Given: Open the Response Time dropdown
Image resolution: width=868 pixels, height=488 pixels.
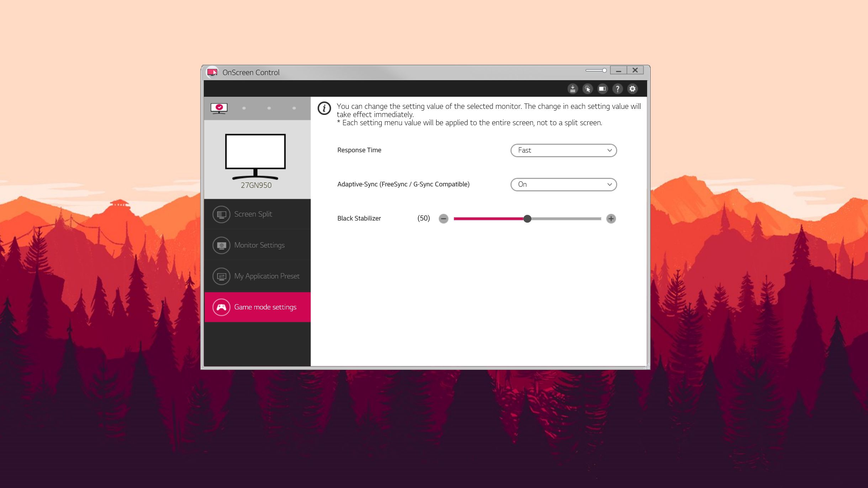Looking at the screenshot, I should pos(563,150).
